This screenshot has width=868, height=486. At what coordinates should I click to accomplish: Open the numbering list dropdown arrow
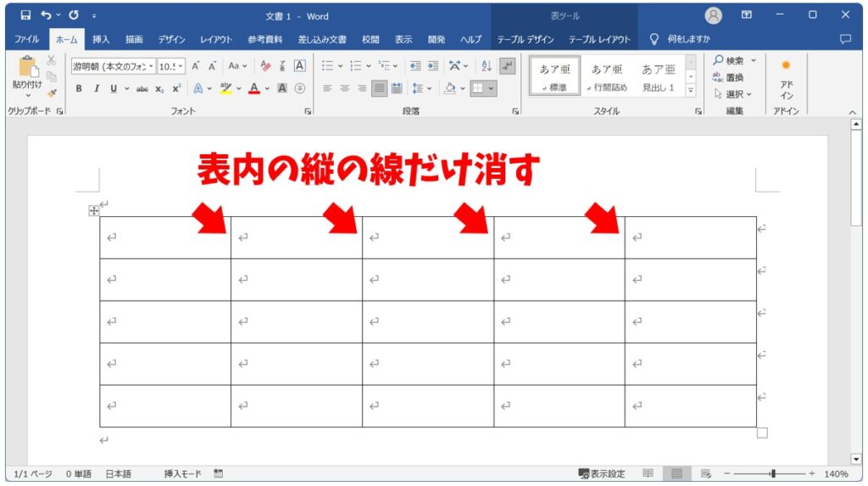[x=368, y=66]
